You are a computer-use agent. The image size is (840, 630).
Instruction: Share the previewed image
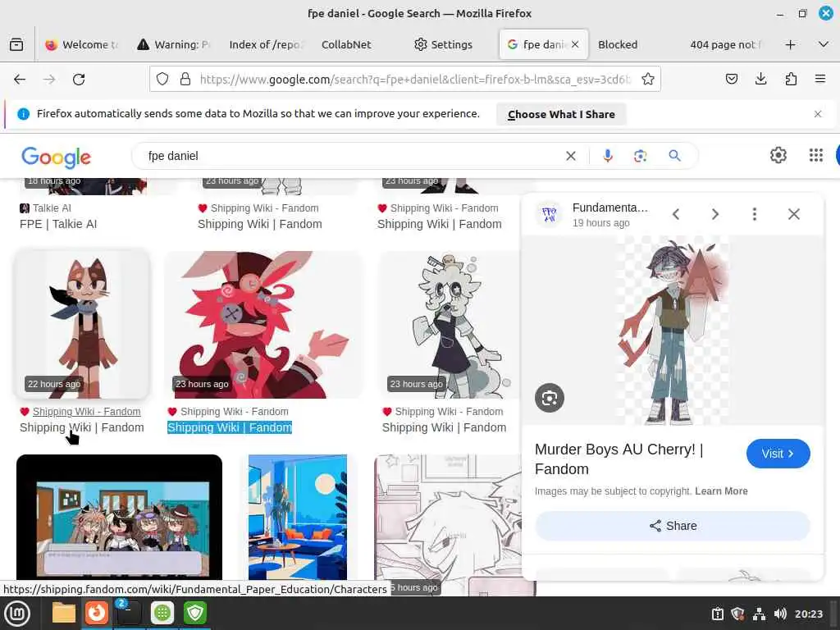[673, 526]
